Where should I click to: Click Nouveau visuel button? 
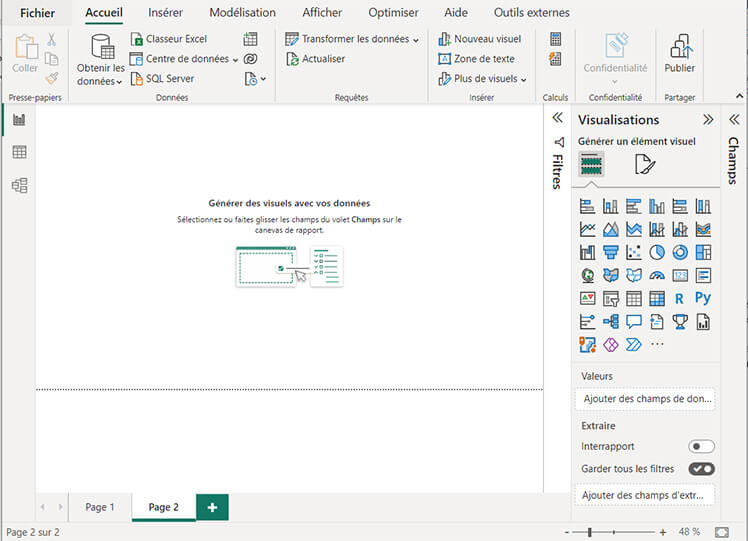(479, 39)
